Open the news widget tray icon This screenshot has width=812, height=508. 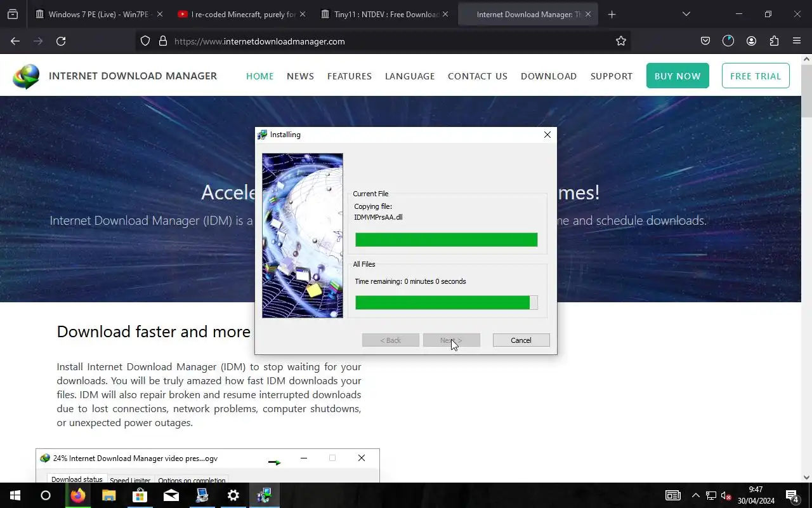click(x=672, y=495)
